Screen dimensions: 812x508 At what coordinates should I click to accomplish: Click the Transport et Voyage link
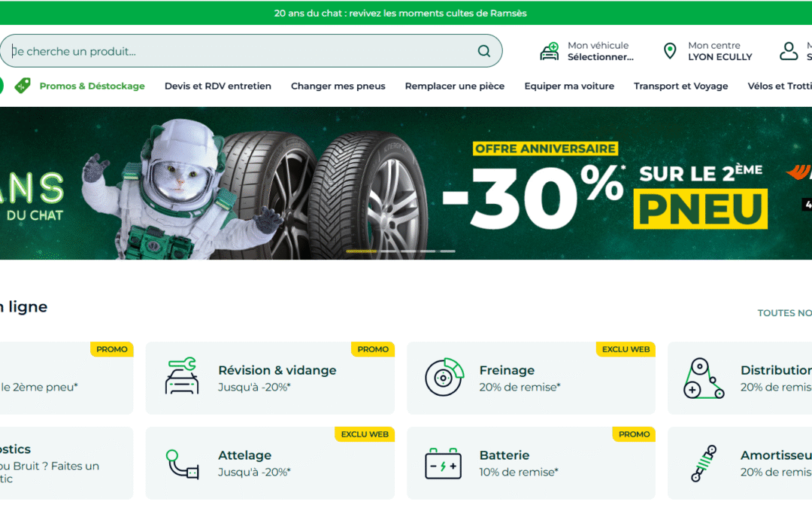click(x=681, y=86)
